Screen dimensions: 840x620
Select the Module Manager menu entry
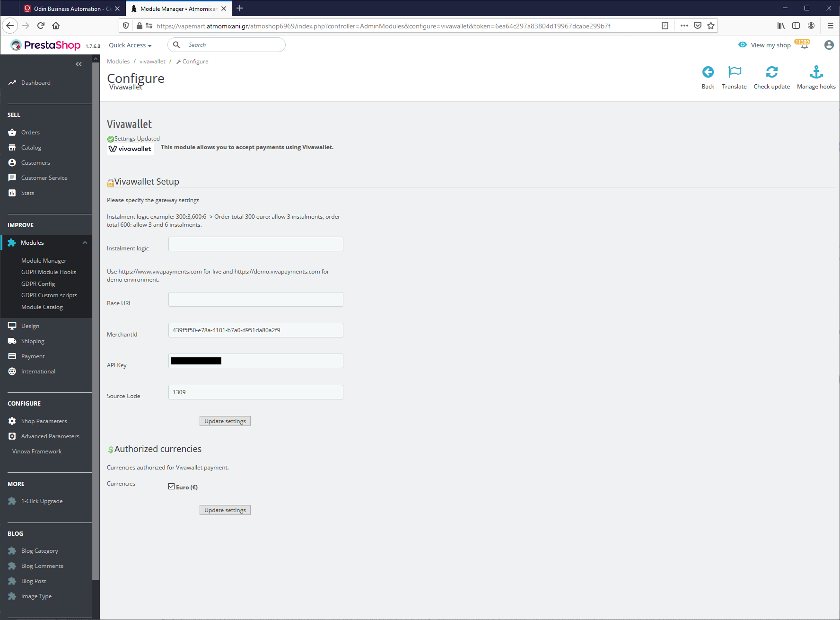click(43, 260)
